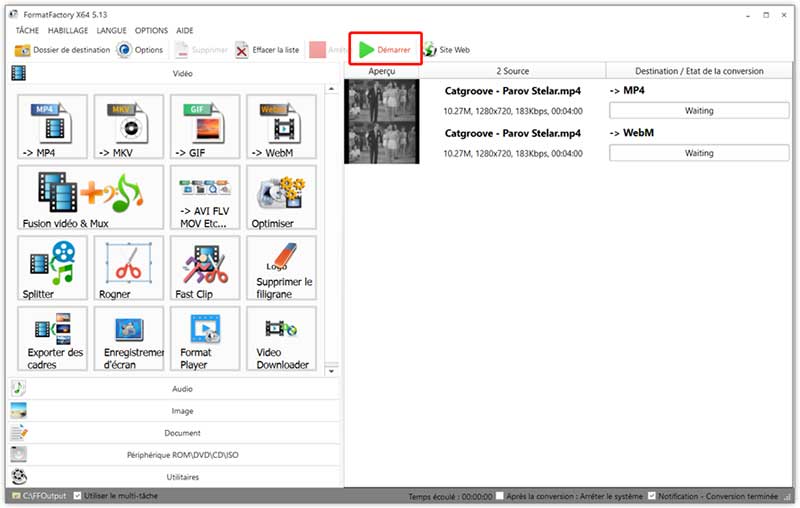The width and height of the screenshot is (800, 508).
Task: Click the Supprimer toolbar button
Action: (x=201, y=50)
